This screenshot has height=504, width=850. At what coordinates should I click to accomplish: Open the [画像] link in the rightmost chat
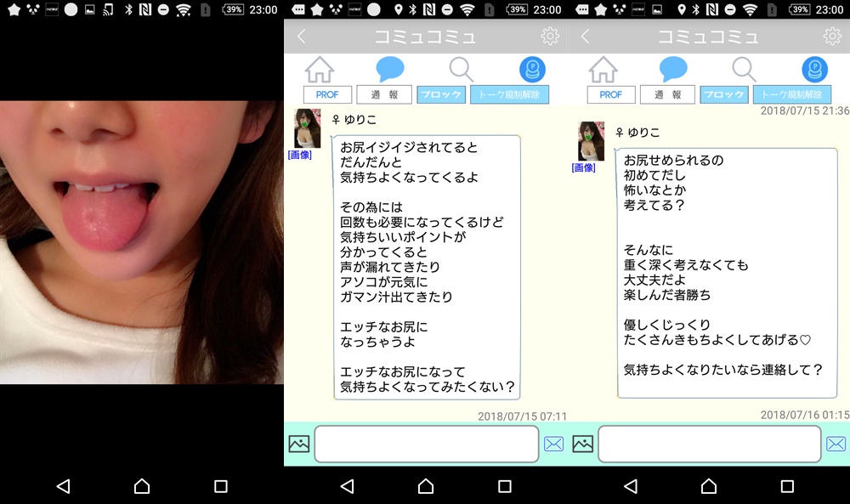(583, 167)
